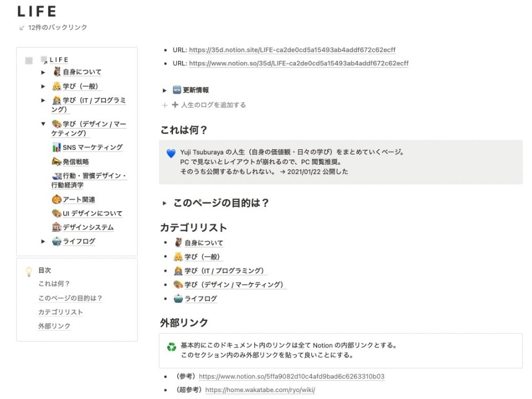This screenshot has width=532, height=399.
Task: Click the plus icon before 人生のログを追加する
Action: [x=175, y=104]
